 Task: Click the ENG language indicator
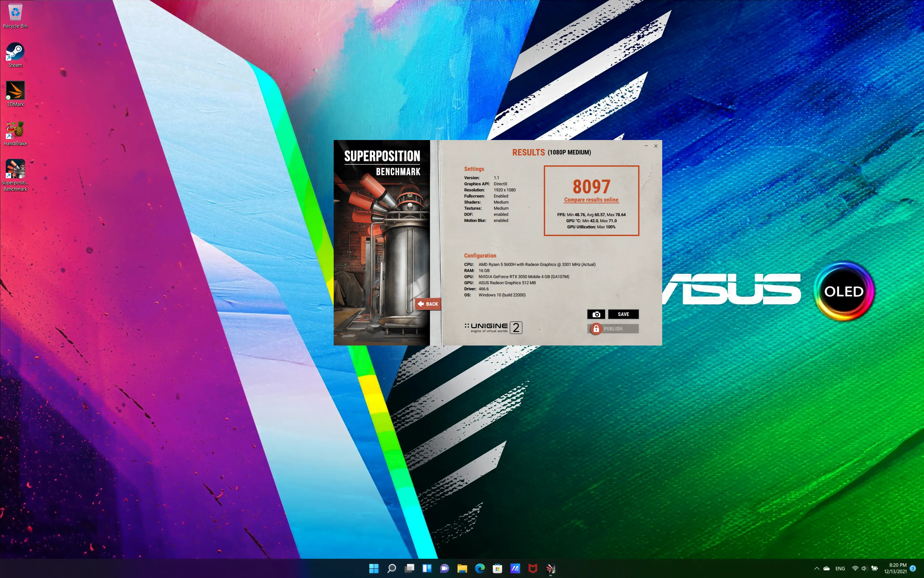pyautogui.click(x=840, y=568)
